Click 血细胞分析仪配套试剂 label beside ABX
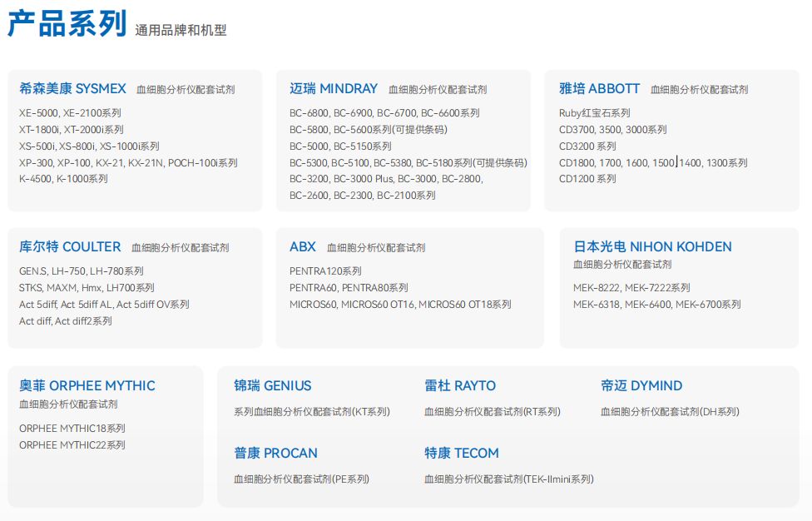Screen dimensions: 812x521 tap(376, 247)
